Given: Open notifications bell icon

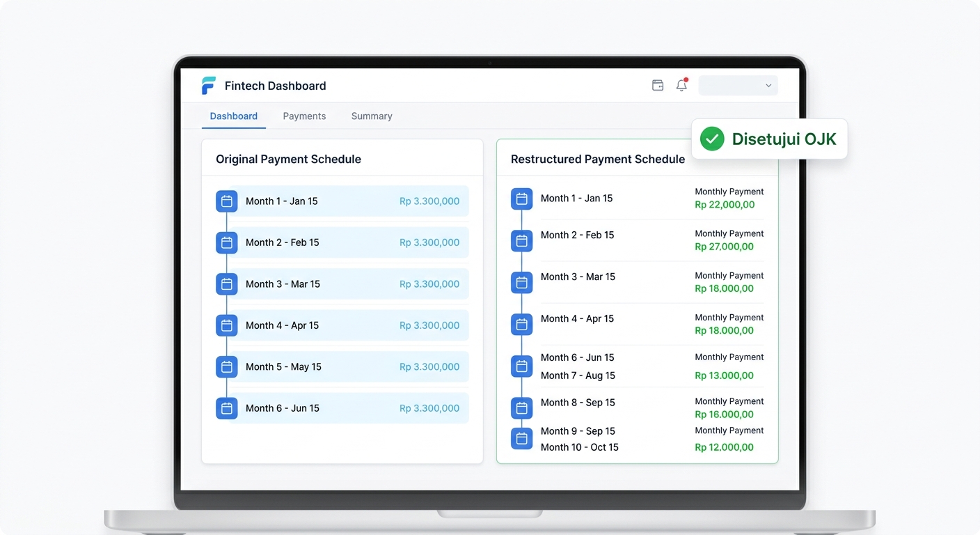Looking at the screenshot, I should [x=682, y=85].
